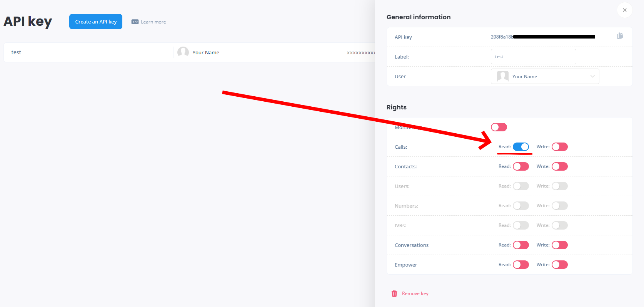The height and width of the screenshot is (307, 644).
Task: Enable Empower Write toggle
Action: [559, 265]
